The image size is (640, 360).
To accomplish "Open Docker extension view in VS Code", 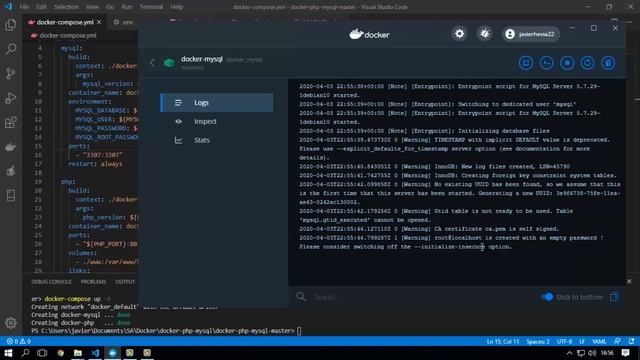I will tap(11, 147).
